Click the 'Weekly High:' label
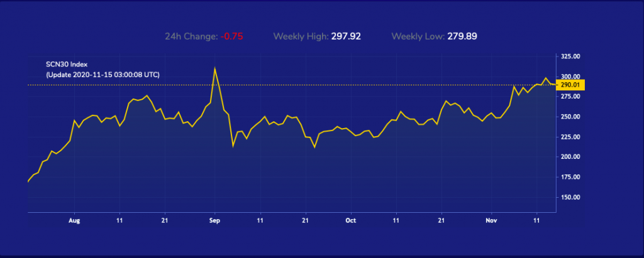Viewport: 644px width, 258px height. (301, 36)
